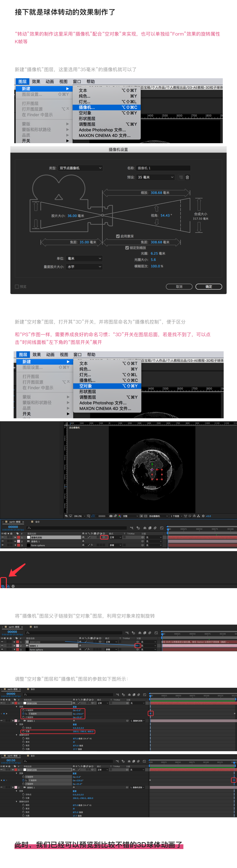This screenshot has height=868, width=237.
Task: Click the stopwatch beside Y轴旋转 with value 0x+220.0°
Action: [24, 780]
